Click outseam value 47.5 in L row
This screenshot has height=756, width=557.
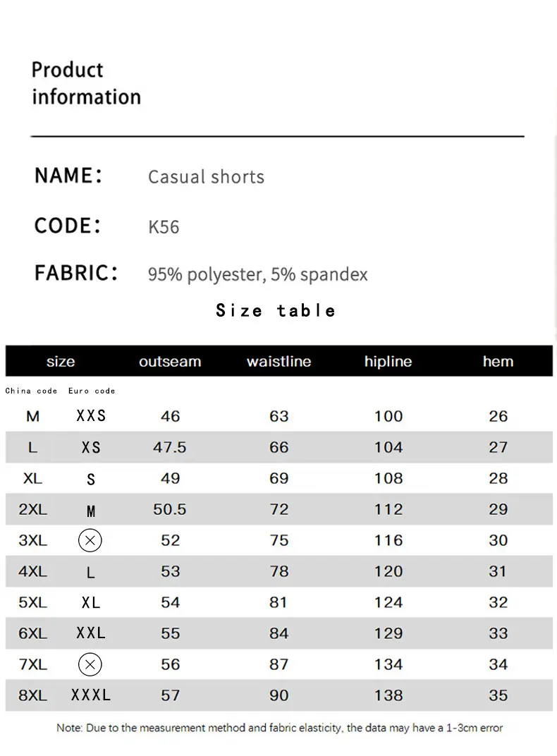pyautogui.click(x=170, y=447)
